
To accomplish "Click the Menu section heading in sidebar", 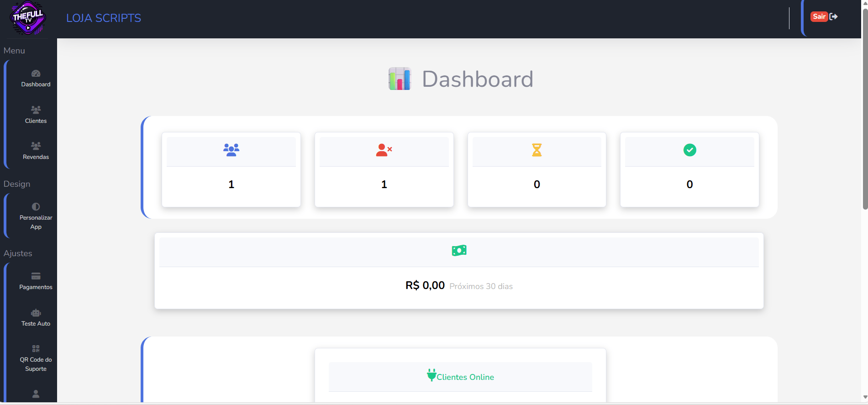I will (x=14, y=51).
